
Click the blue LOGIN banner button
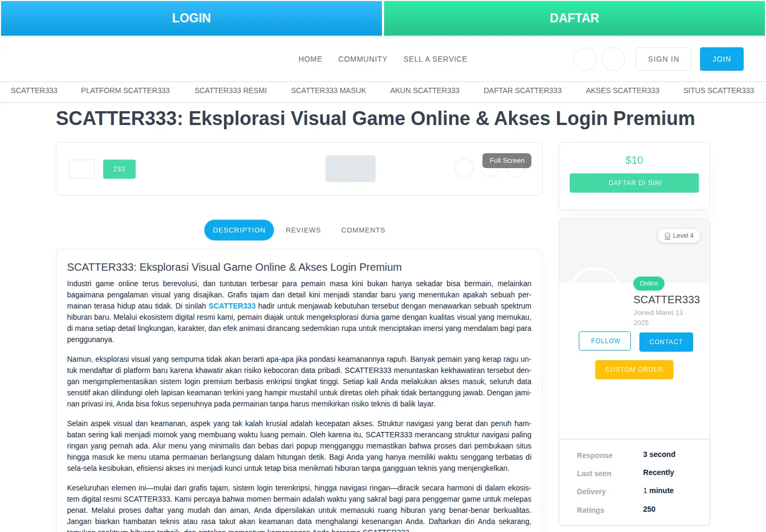pyautogui.click(x=191, y=18)
